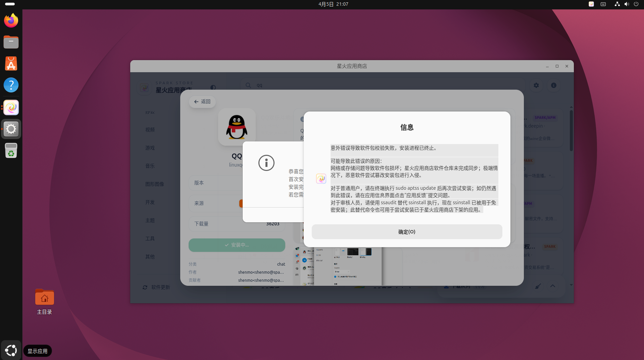
Task: Click the info icon next to the settings gear
Action: 553,85
